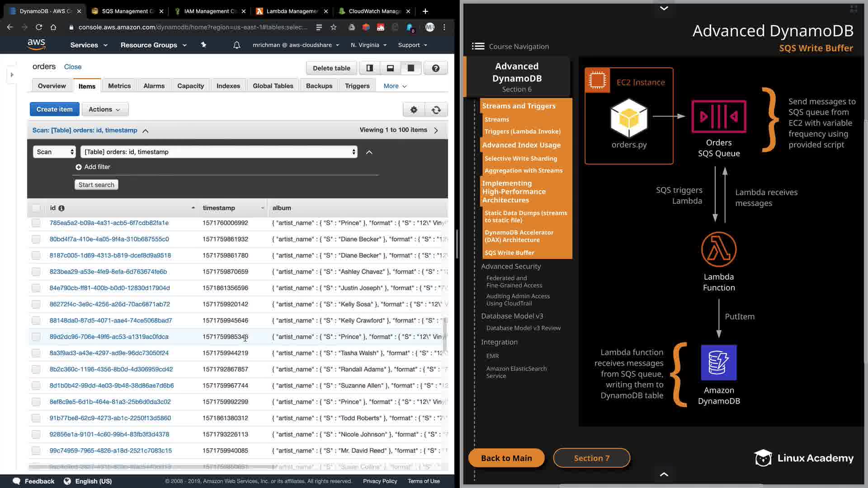Open the help question mark icon
This screenshot has height=488, width=868.
(x=435, y=68)
